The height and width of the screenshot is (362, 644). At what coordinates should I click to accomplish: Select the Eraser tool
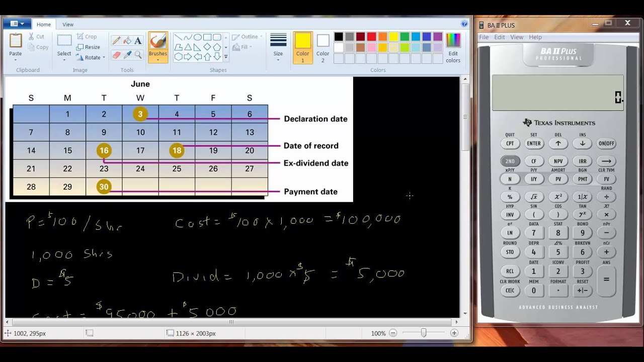[116, 55]
